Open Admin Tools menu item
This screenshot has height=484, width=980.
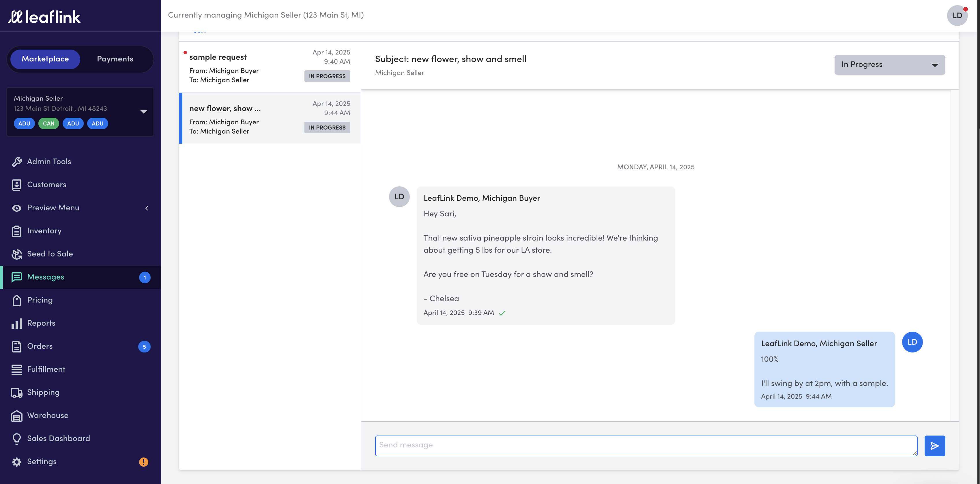coord(80,162)
